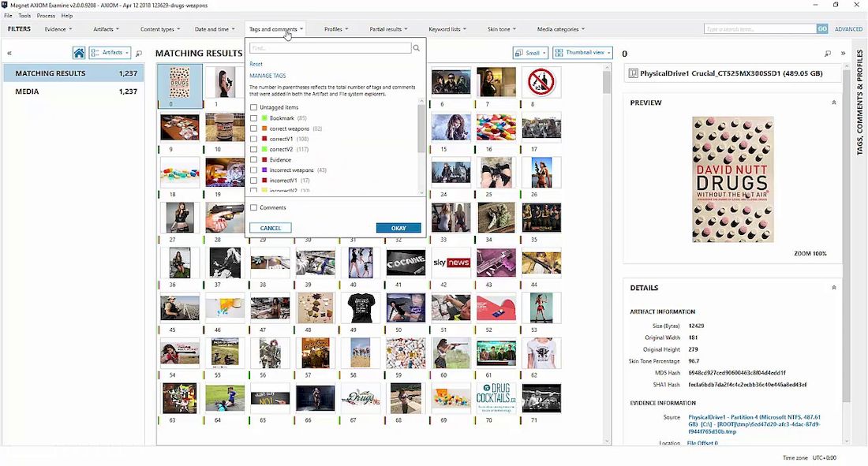Click the tag list scrollbar
This screenshot has width=868, height=466.
421,129
